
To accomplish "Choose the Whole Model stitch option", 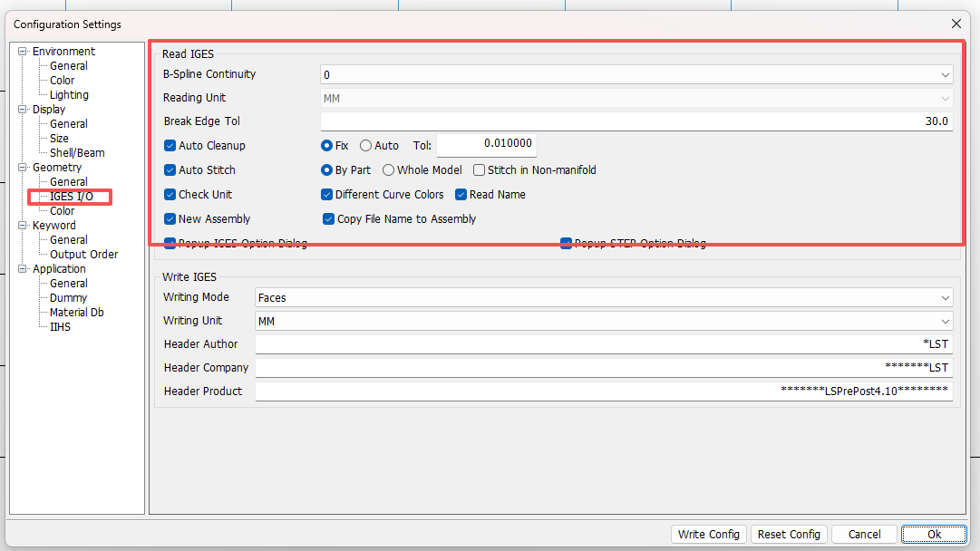I will pos(388,170).
